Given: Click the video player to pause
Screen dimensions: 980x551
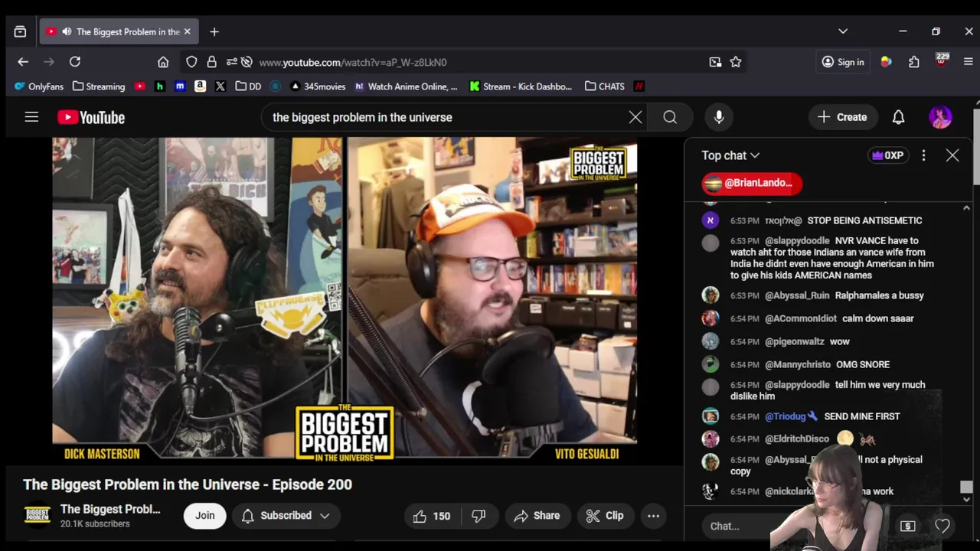Looking at the screenshot, I should pyautogui.click(x=345, y=300).
